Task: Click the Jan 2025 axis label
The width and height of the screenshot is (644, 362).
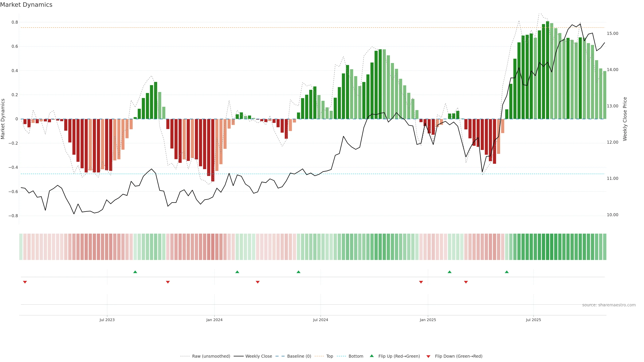Action: (x=428, y=320)
